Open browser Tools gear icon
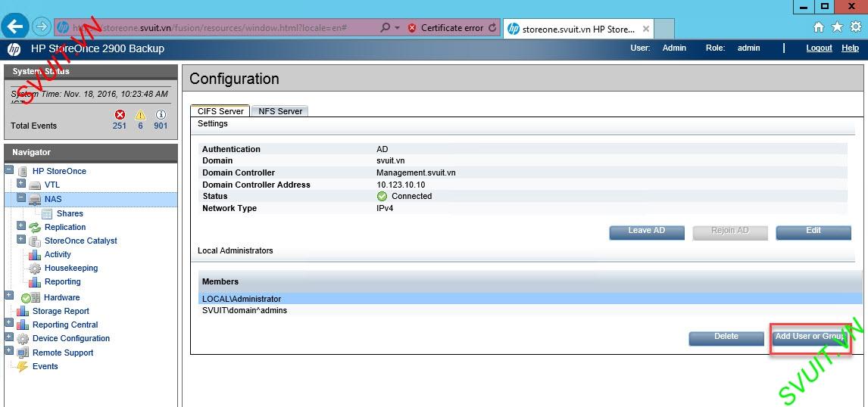 tap(855, 27)
